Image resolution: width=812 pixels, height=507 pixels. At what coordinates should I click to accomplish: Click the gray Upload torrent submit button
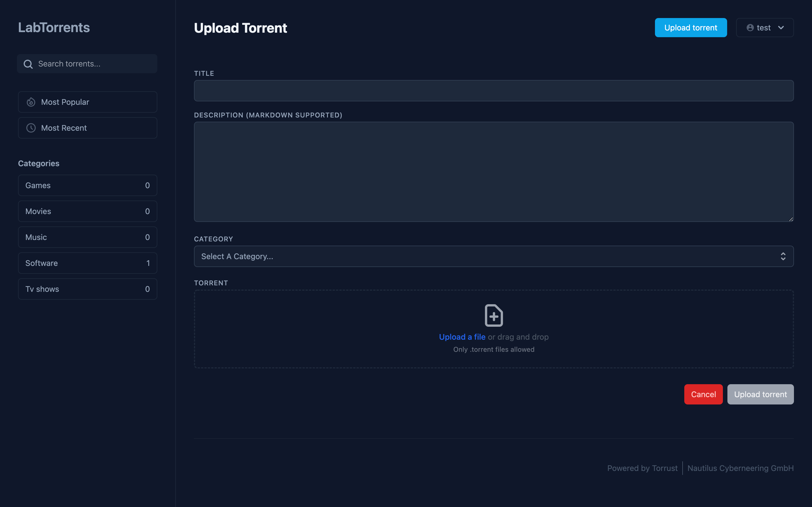(x=760, y=394)
